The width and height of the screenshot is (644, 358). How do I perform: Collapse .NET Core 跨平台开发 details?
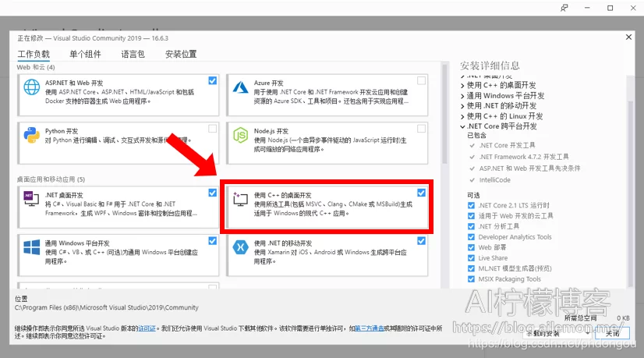click(x=462, y=126)
